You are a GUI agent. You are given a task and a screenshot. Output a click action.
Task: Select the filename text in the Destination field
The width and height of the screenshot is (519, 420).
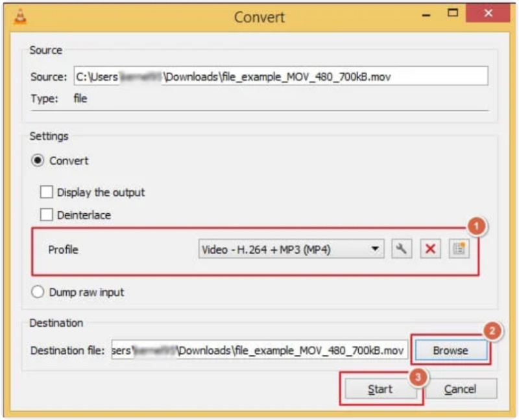[x=305, y=351]
